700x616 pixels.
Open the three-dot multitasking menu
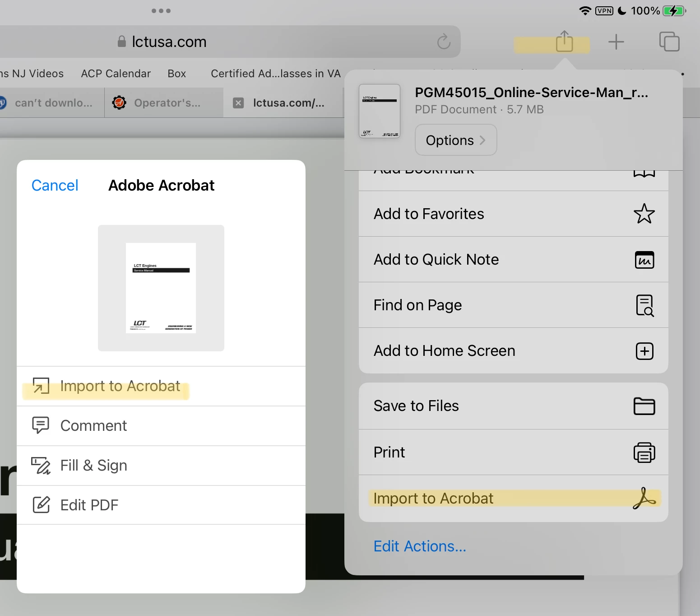pos(161,10)
